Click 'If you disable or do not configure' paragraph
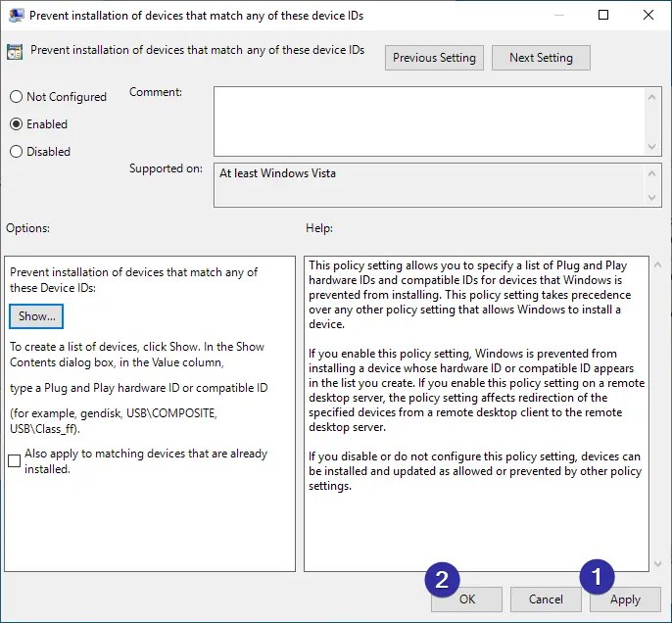This screenshot has width=672, height=623. click(x=475, y=471)
